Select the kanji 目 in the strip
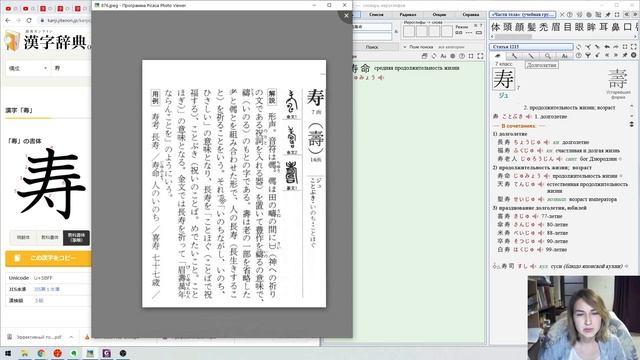Viewport: 640px width, 360px height. [x=567, y=27]
